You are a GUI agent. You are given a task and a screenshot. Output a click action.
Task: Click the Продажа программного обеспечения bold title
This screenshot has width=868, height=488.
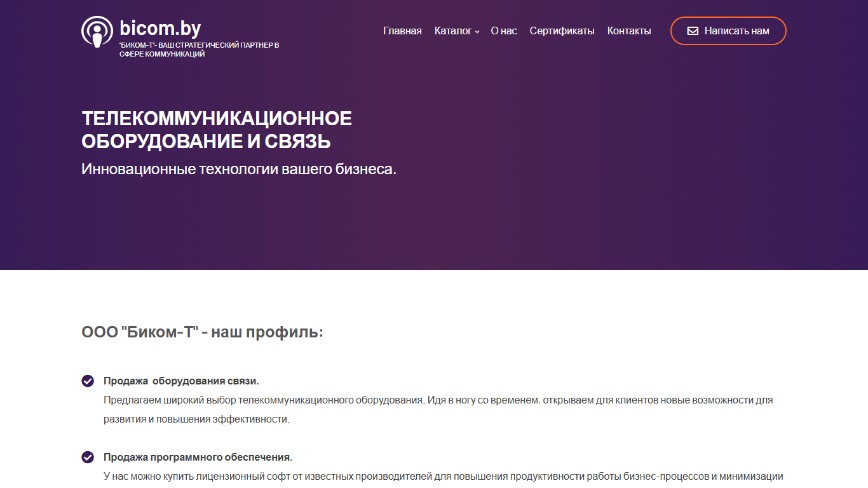198,457
